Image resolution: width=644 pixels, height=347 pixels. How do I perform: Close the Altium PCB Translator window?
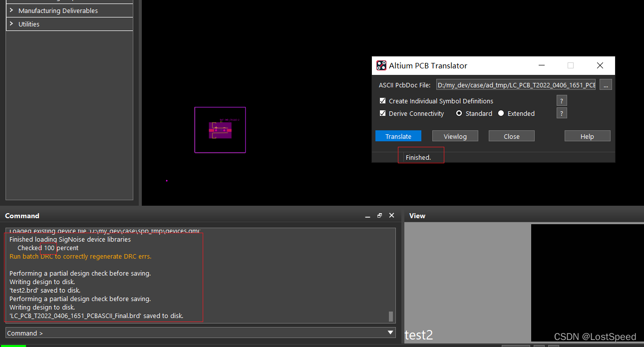[600, 65]
